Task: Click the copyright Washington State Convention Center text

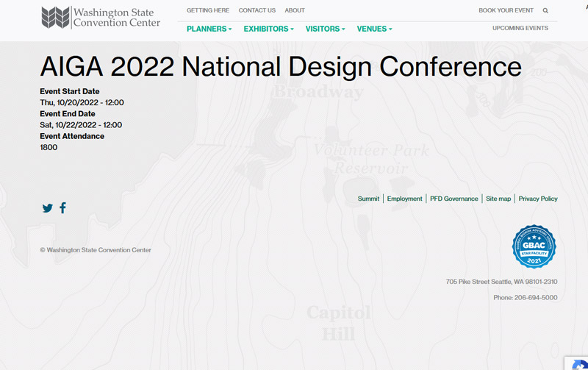Action: 96,250
